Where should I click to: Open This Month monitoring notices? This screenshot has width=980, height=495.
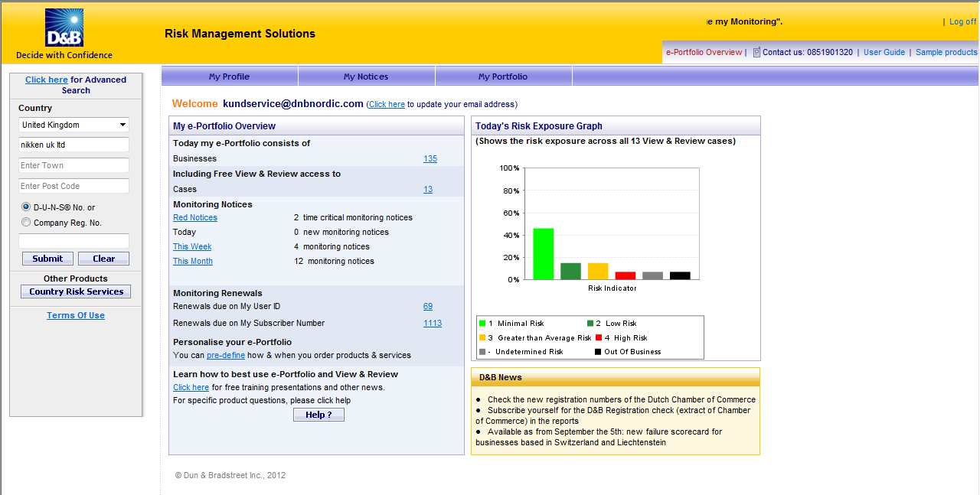pos(193,261)
